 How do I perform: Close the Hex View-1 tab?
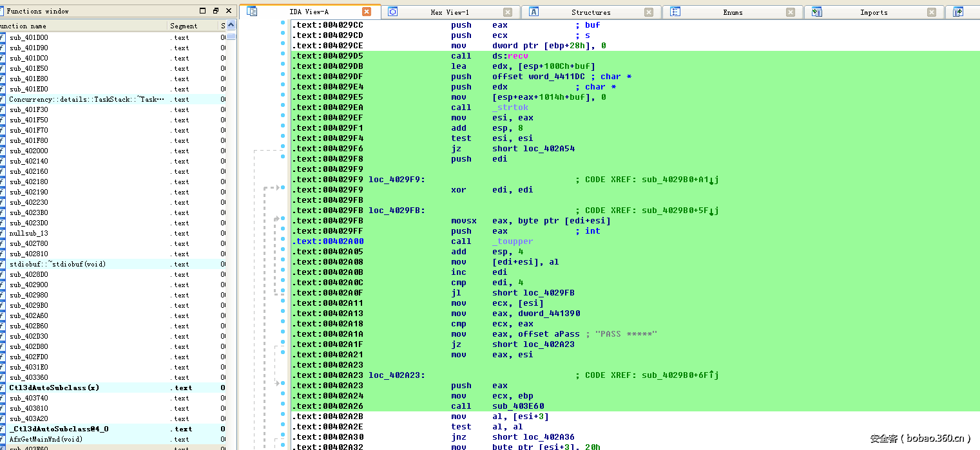click(x=508, y=12)
